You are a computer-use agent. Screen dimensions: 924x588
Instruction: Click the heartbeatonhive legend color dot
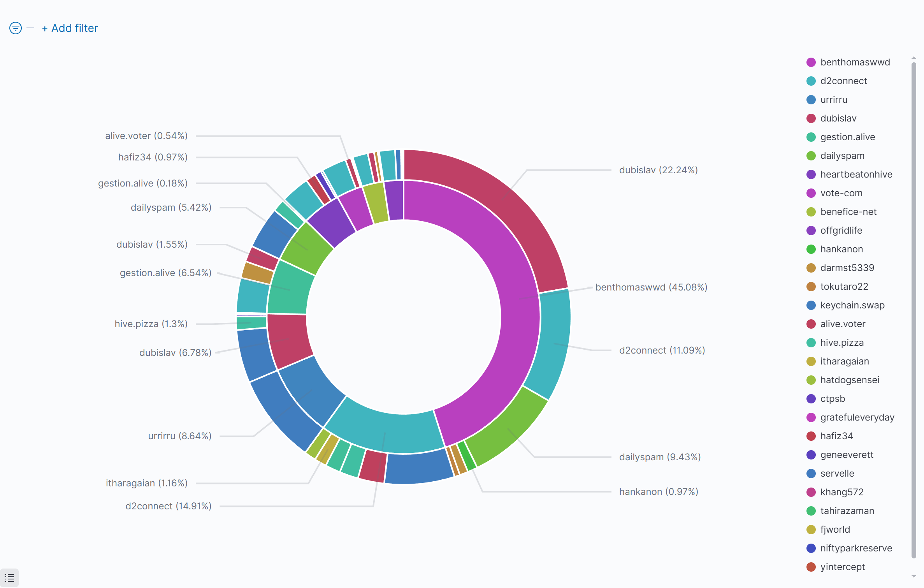coord(811,174)
